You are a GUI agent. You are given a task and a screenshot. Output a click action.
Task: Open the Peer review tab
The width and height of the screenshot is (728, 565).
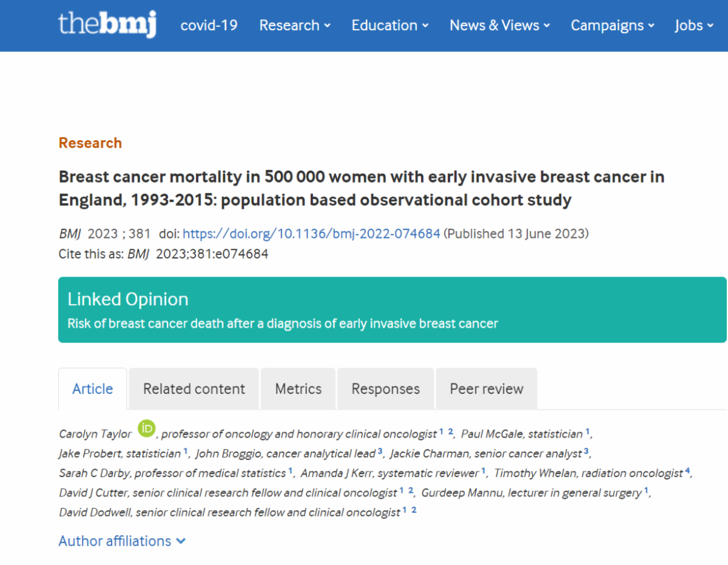coord(487,389)
